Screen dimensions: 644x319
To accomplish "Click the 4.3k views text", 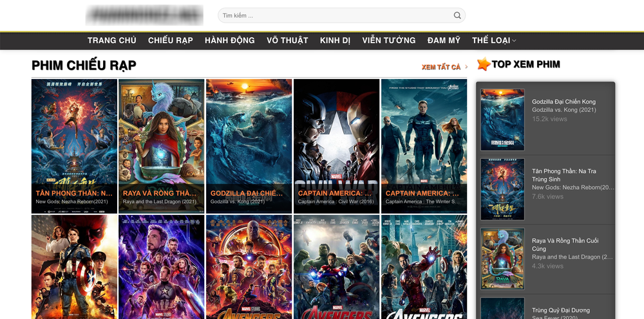I will (x=547, y=266).
